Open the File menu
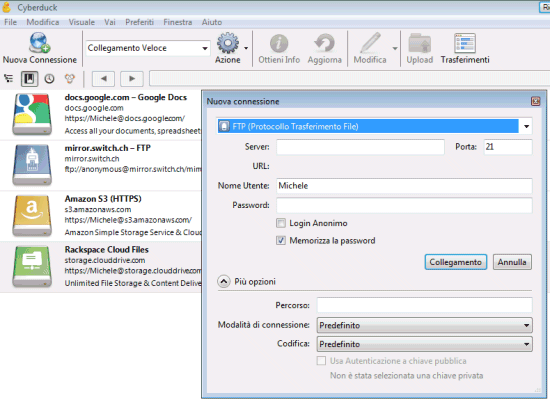The width and height of the screenshot is (550, 409). [11, 22]
